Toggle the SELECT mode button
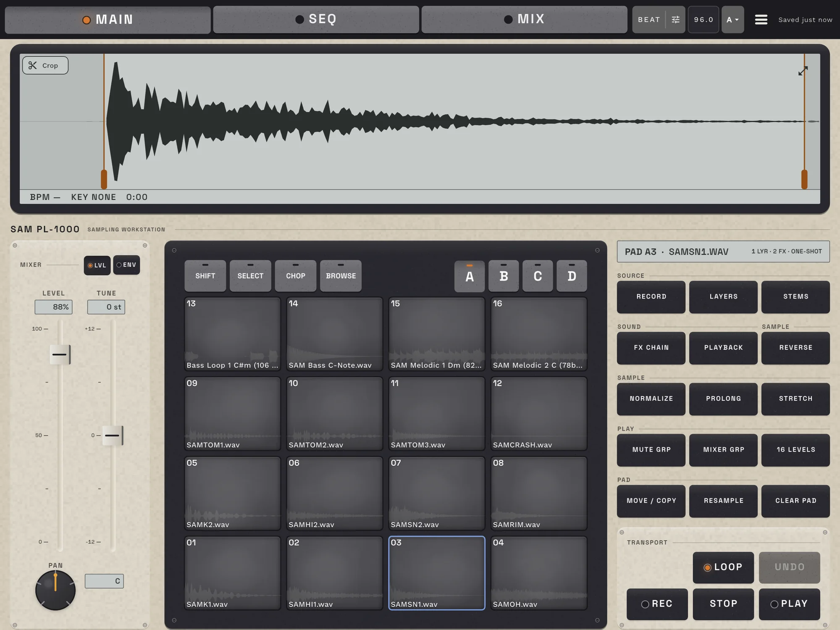Viewport: 840px width, 630px height. (x=250, y=276)
